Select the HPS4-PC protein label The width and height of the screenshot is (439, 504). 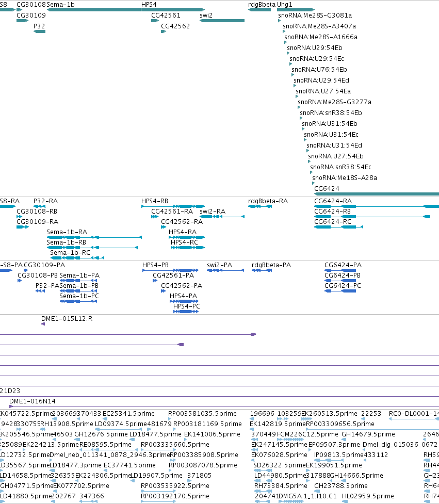click(x=187, y=306)
